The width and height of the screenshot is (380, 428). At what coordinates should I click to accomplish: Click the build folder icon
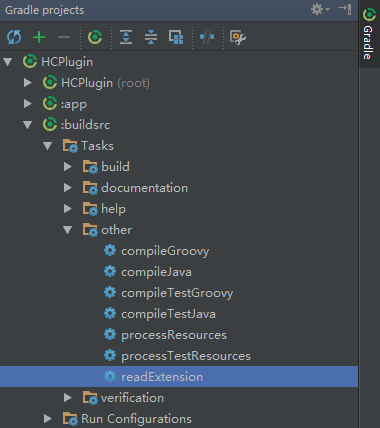90,167
